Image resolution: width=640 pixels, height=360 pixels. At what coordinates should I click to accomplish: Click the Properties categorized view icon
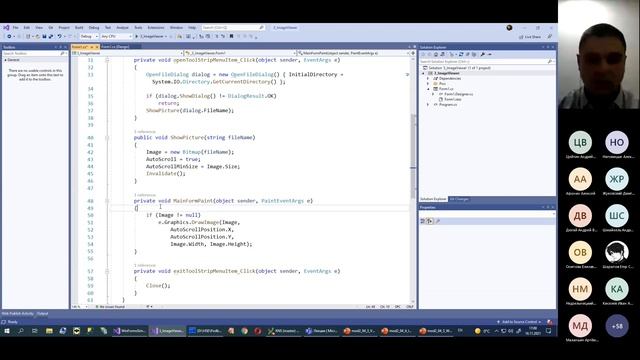point(423,221)
